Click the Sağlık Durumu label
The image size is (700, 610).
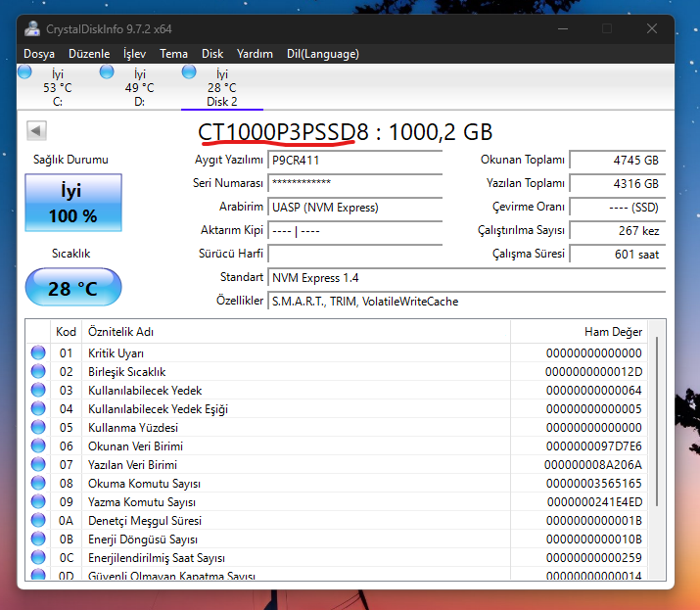[x=70, y=160]
